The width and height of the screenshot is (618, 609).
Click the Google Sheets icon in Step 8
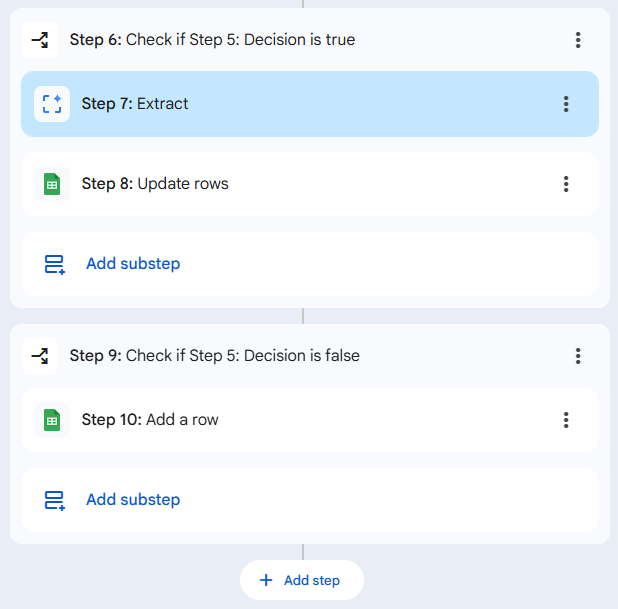tap(52, 184)
